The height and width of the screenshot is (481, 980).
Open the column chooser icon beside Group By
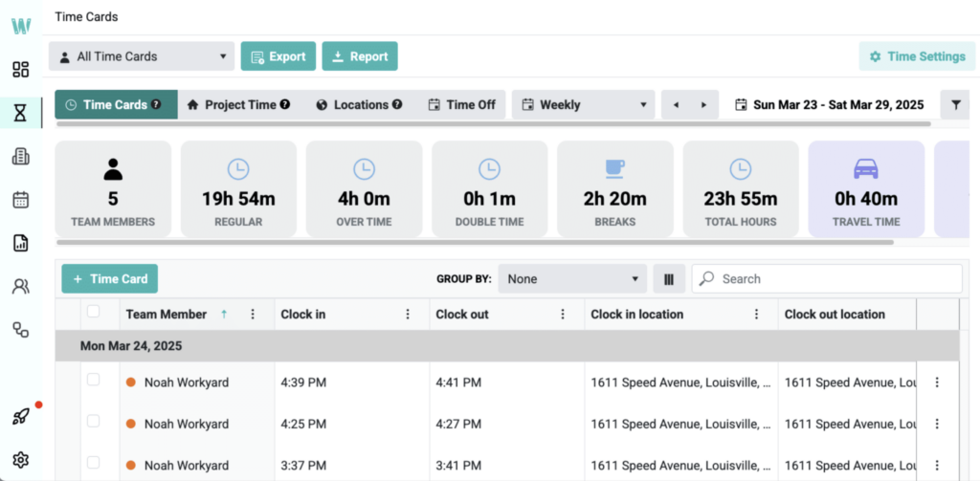(669, 279)
